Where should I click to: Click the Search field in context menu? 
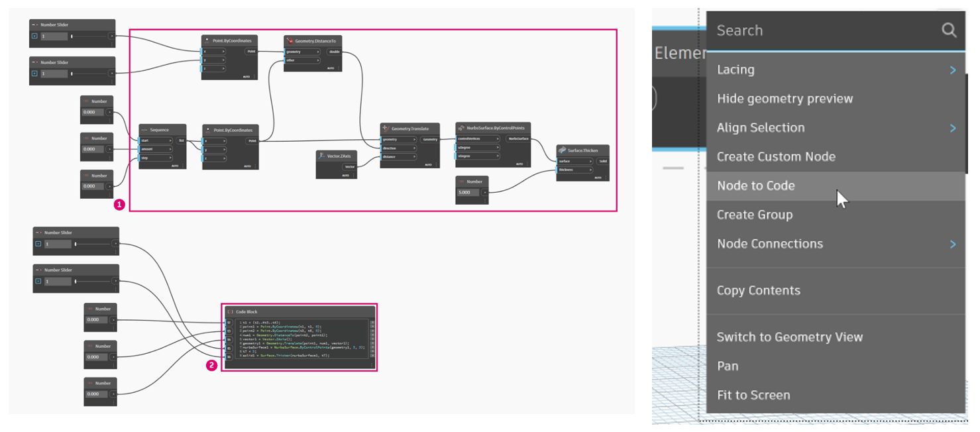836,30
